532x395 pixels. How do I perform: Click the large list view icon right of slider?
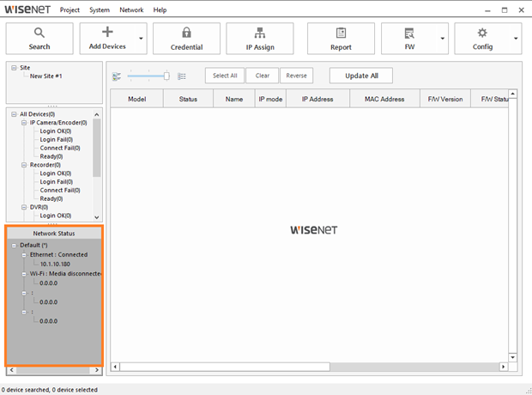[182, 76]
